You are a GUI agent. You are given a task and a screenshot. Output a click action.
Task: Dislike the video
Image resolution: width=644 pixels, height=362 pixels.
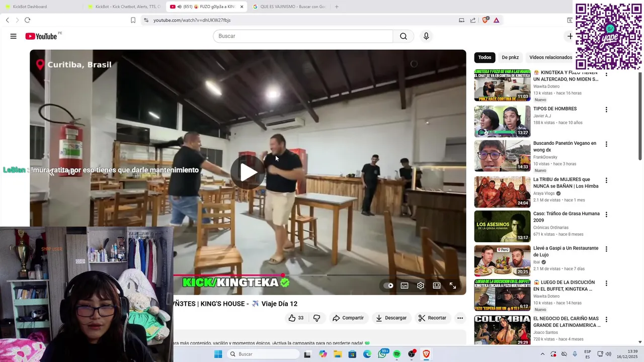coord(317,318)
